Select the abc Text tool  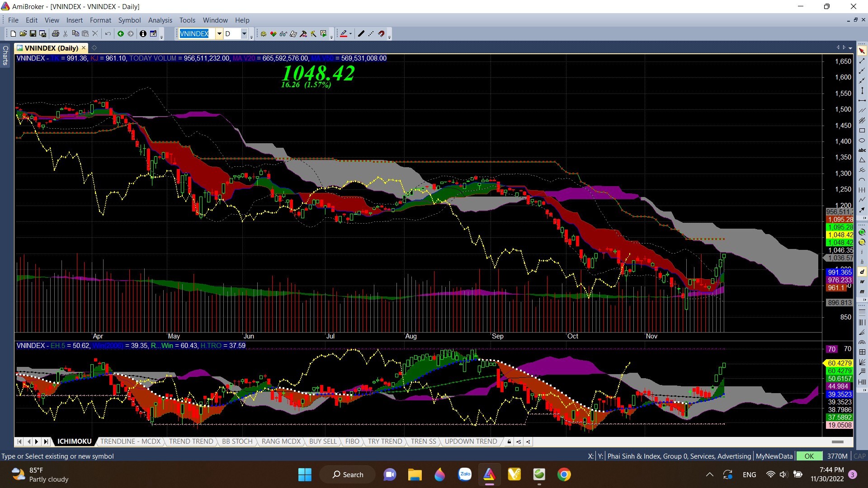tap(862, 150)
